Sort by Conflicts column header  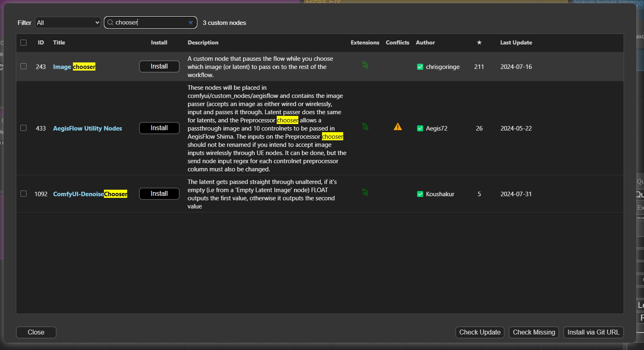397,42
